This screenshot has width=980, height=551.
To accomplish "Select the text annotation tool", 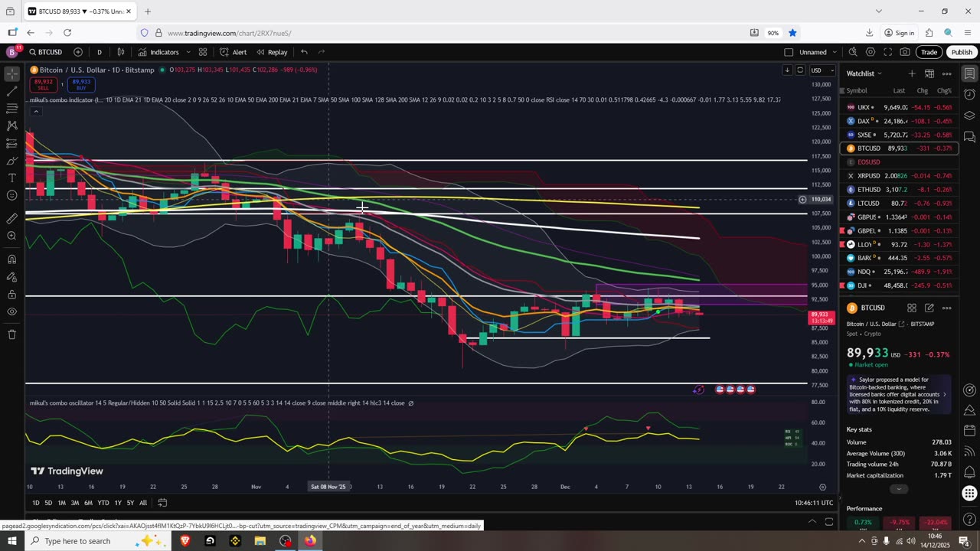I will click(x=11, y=178).
